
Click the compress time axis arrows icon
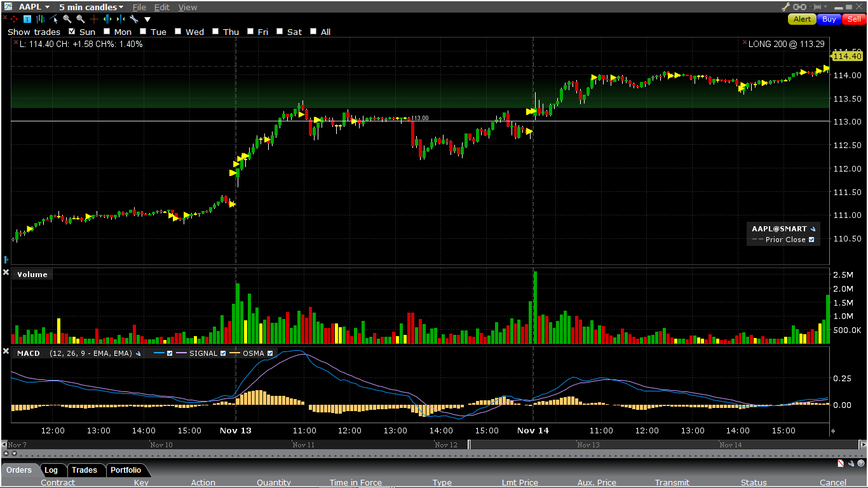click(x=120, y=19)
